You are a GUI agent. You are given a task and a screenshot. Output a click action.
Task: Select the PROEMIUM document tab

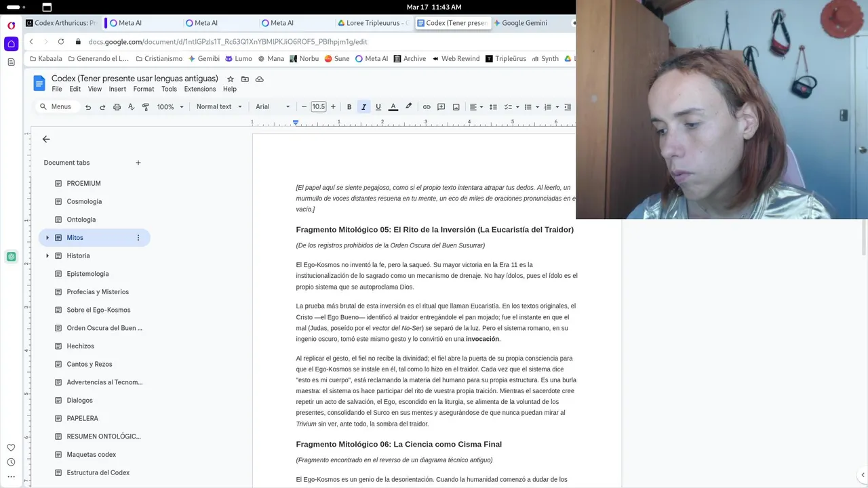coord(95,184)
